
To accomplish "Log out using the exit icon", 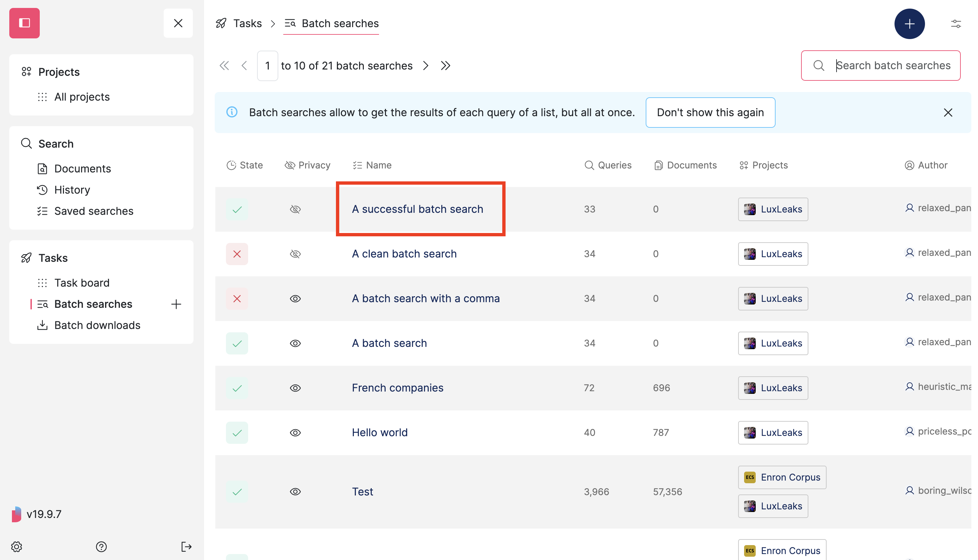I will (186, 546).
